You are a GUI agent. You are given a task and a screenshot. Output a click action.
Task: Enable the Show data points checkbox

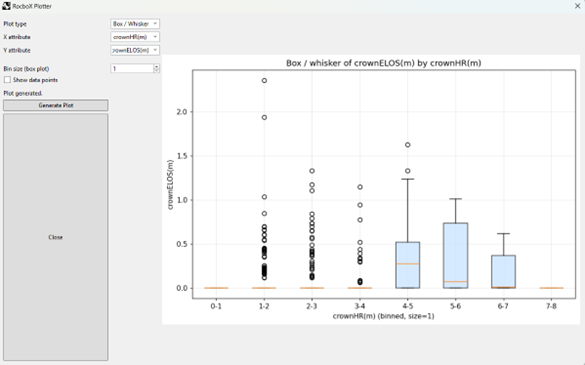7,80
